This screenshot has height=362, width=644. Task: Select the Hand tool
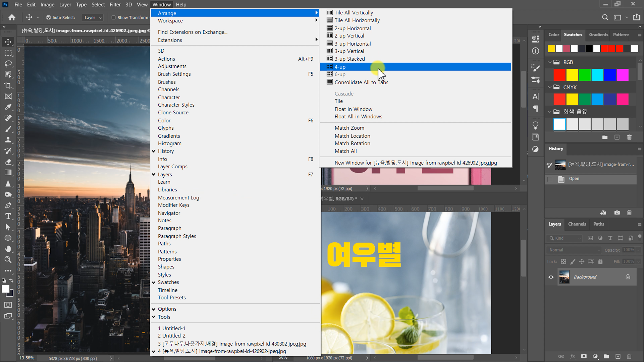8,249
